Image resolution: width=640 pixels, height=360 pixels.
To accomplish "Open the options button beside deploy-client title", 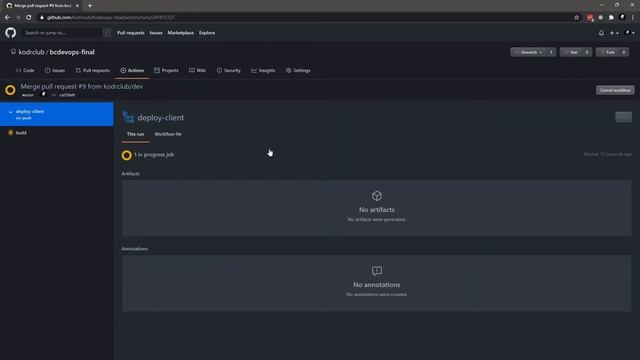I will [x=623, y=117].
